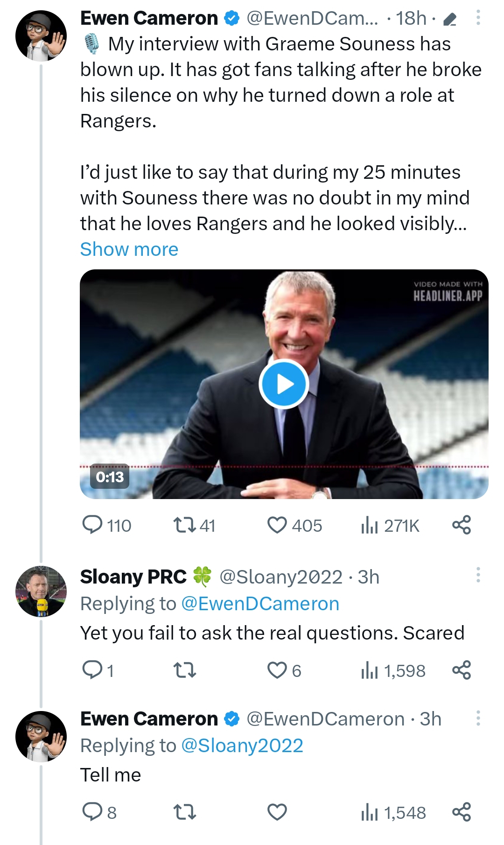This screenshot has width=504, height=845.
Task: Play the Graeme Souness video
Action: click(284, 384)
